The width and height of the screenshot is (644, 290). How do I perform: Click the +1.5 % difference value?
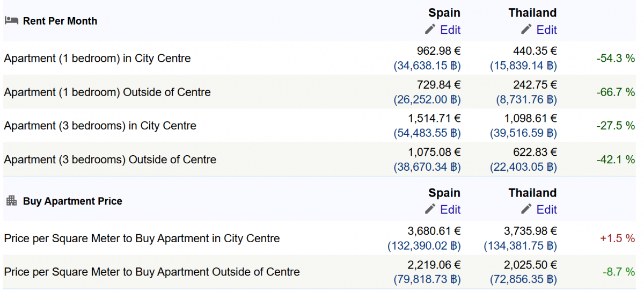click(x=617, y=238)
